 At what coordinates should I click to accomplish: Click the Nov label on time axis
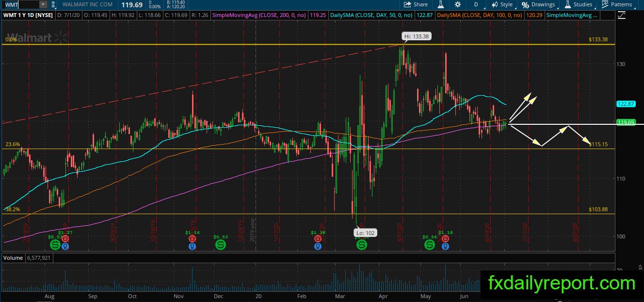coord(178,296)
